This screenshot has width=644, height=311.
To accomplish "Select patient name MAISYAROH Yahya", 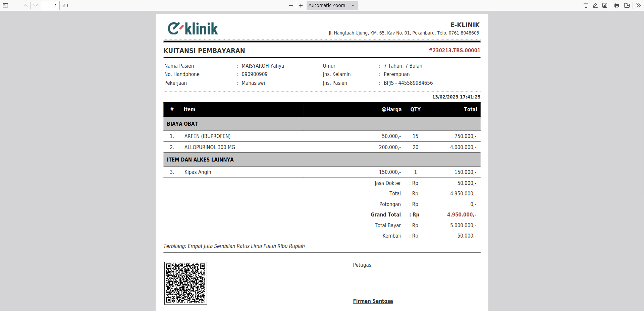I will (263, 66).
